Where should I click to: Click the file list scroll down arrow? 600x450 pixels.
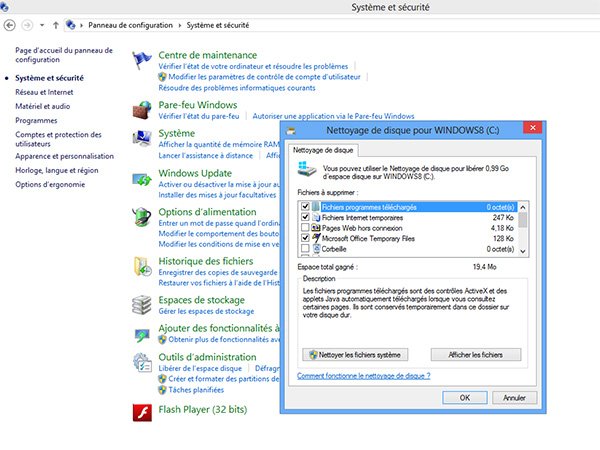click(523, 251)
